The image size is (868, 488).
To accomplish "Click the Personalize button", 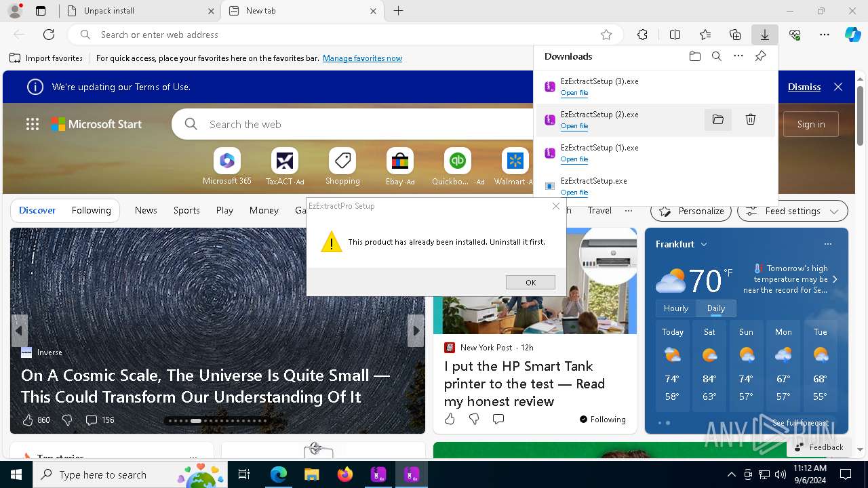I will 692,211.
